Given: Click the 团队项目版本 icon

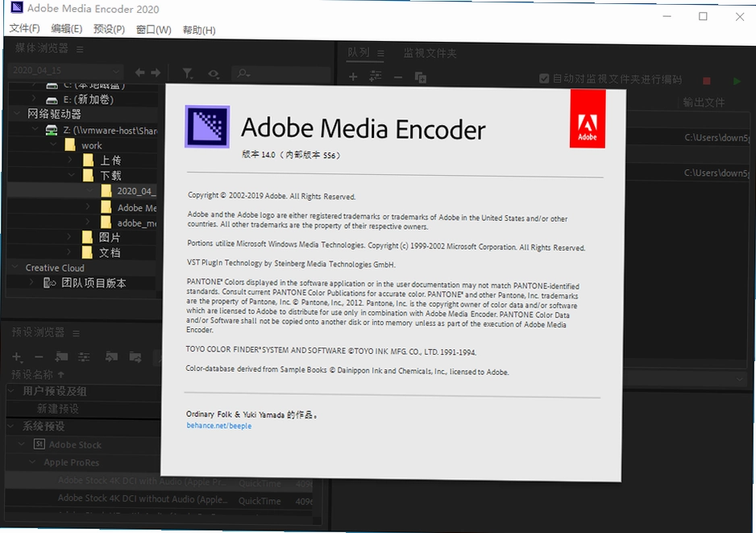Looking at the screenshot, I should click(x=49, y=283).
